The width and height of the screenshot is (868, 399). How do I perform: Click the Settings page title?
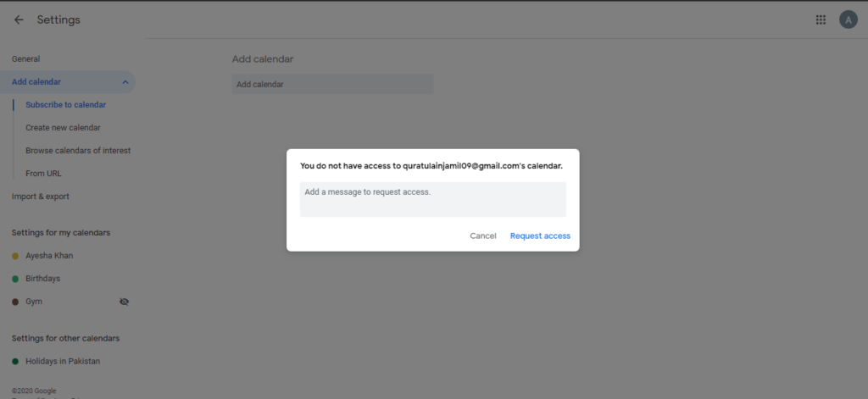(x=58, y=20)
